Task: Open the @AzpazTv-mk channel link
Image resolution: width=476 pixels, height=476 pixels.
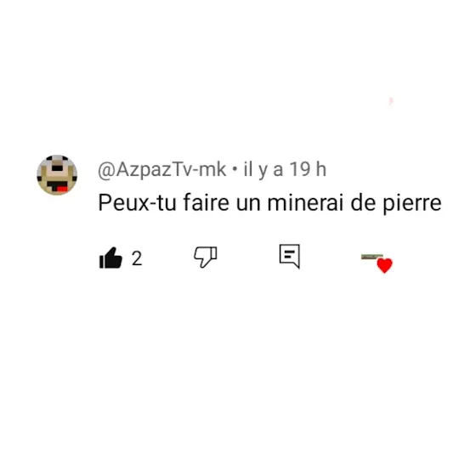Action: [x=162, y=170]
